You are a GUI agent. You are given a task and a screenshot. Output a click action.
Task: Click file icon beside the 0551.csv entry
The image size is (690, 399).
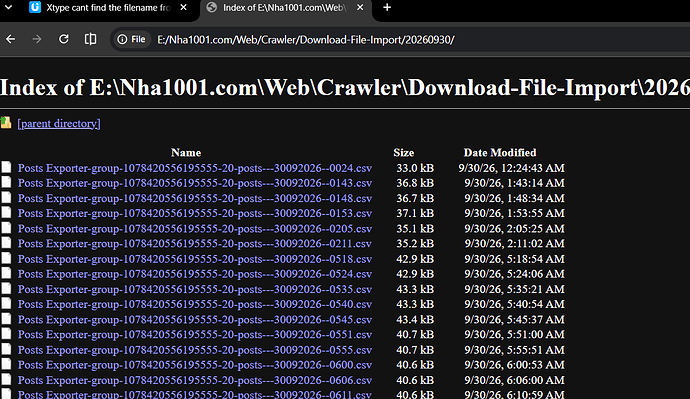tap(6, 334)
